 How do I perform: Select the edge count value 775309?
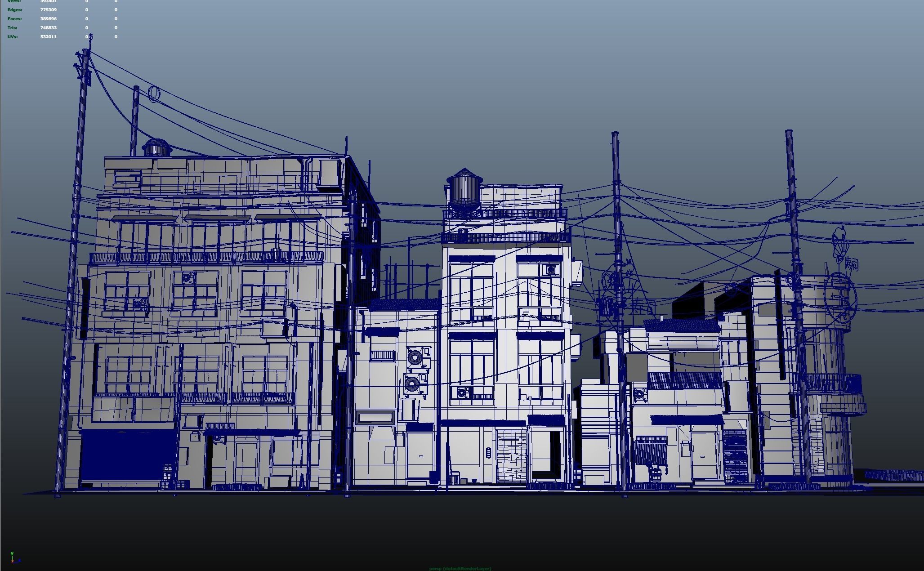(x=49, y=10)
